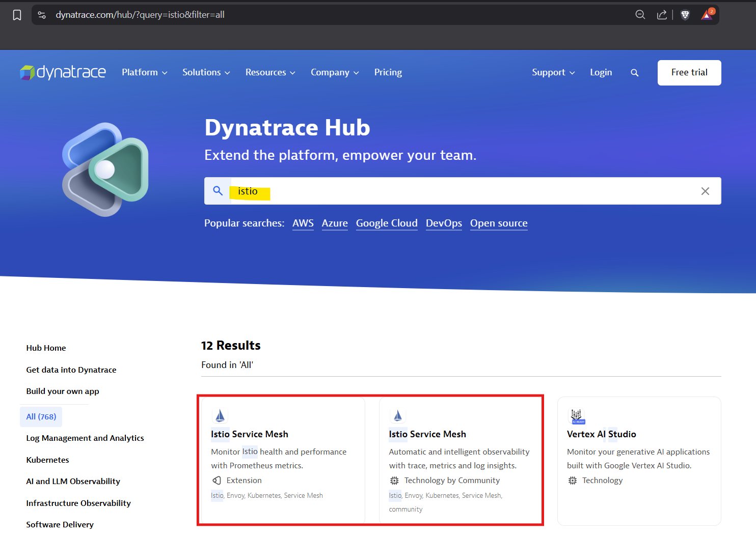Filter by Infrastructure Observability
The height and width of the screenshot is (536, 756).
pos(78,503)
